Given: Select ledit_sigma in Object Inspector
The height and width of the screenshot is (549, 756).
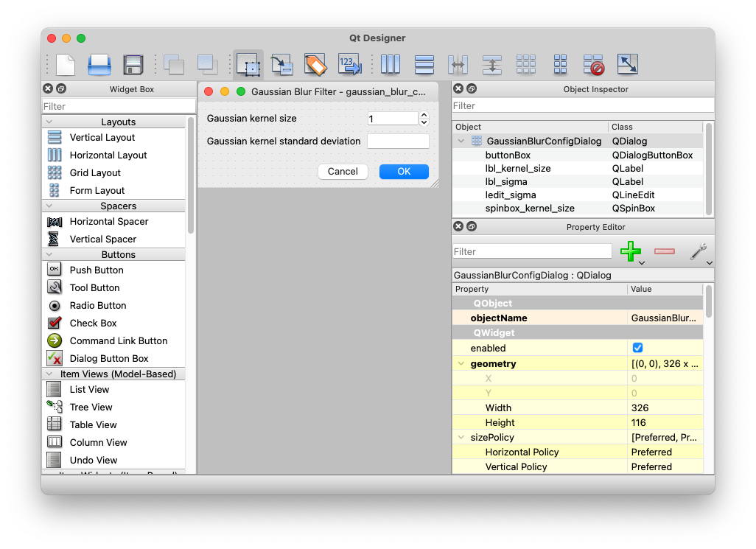Looking at the screenshot, I should pos(510,195).
